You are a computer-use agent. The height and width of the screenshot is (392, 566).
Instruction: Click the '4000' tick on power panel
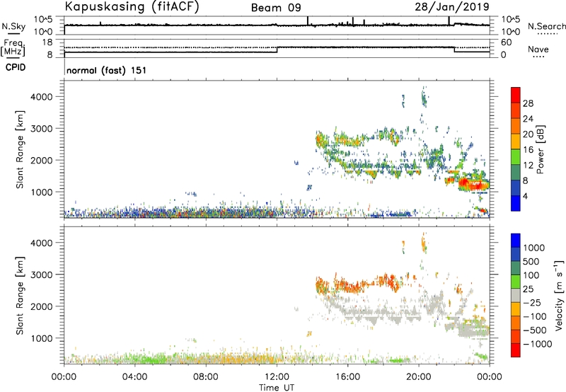[x=42, y=97]
